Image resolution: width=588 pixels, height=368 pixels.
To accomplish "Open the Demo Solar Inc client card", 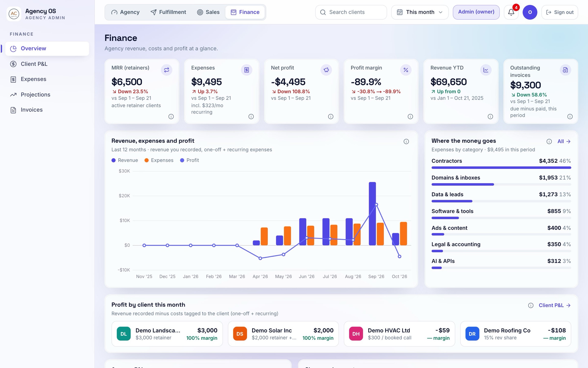I will [x=283, y=334].
